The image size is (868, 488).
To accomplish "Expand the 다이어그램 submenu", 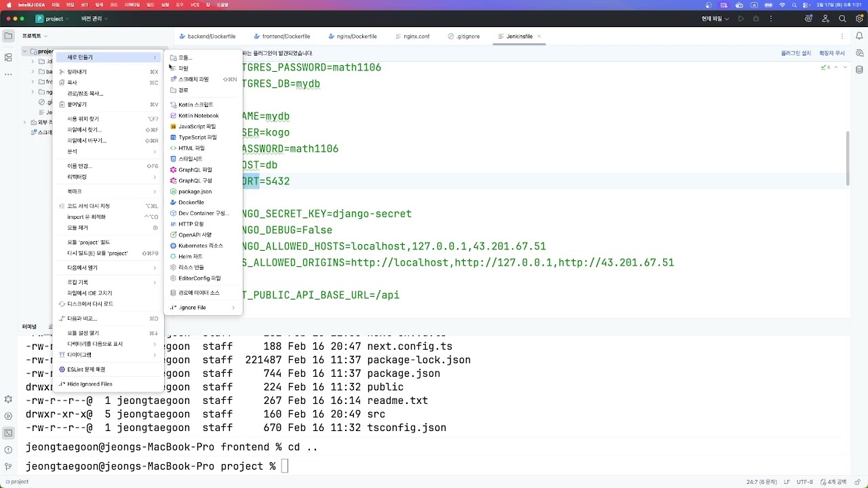I will click(x=108, y=354).
